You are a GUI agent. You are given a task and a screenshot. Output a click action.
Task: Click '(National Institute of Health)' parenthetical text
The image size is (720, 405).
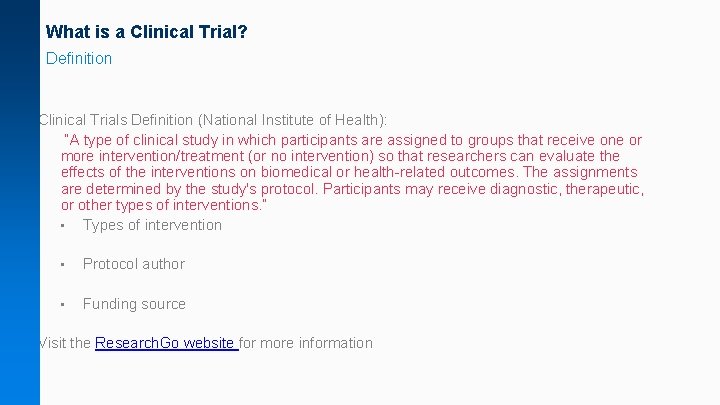pos(292,120)
